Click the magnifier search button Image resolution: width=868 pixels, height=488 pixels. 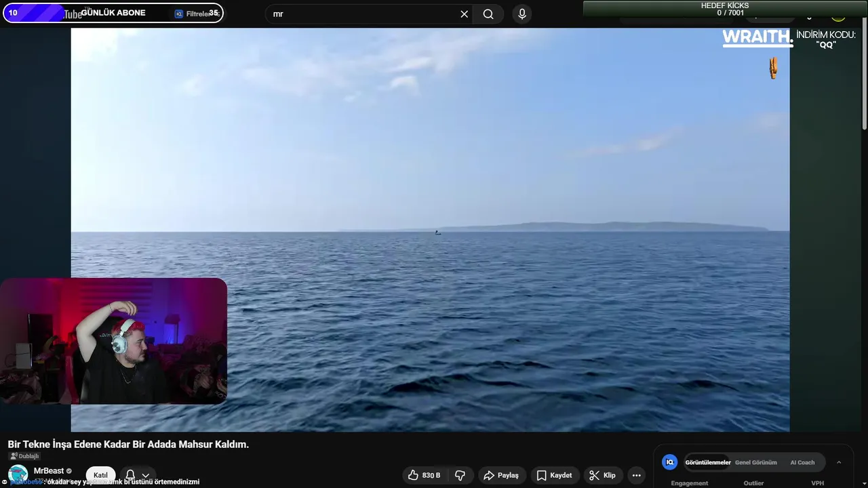coord(488,14)
